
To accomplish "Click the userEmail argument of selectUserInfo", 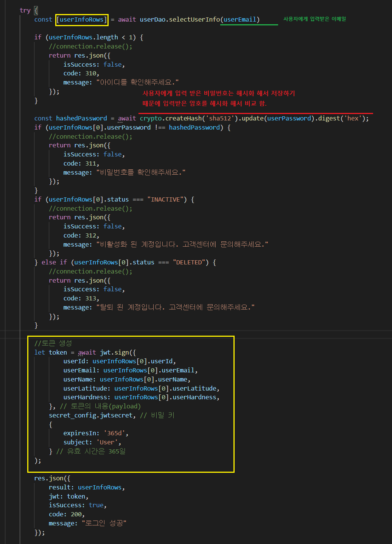I will (x=240, y=19).
